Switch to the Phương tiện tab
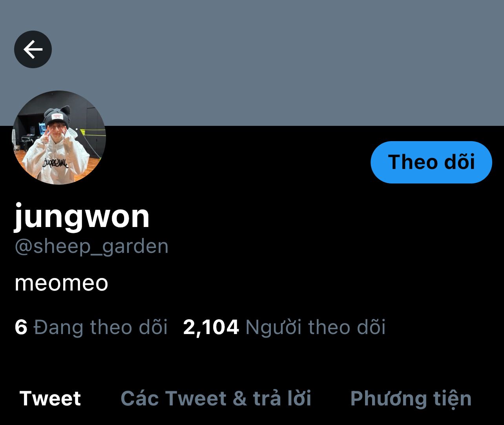The width and height of the screenshot is (504, 425). click(x=411, y=399)
